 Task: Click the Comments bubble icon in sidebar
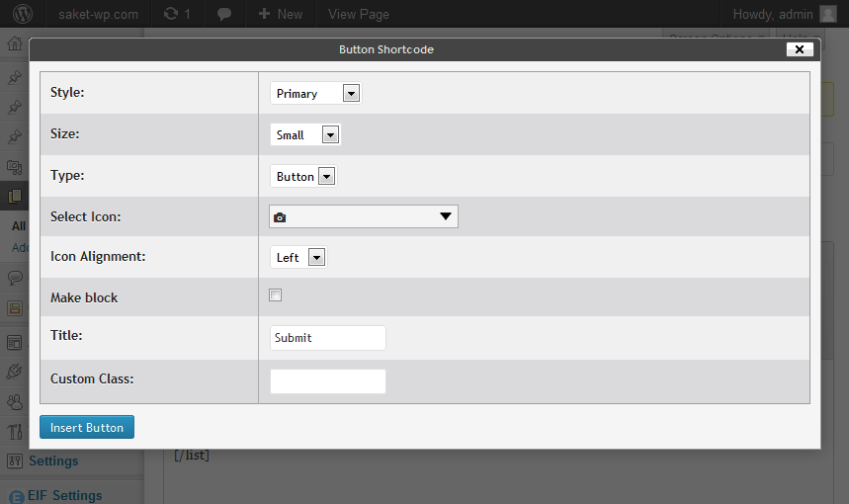click(x=15, y=279)
